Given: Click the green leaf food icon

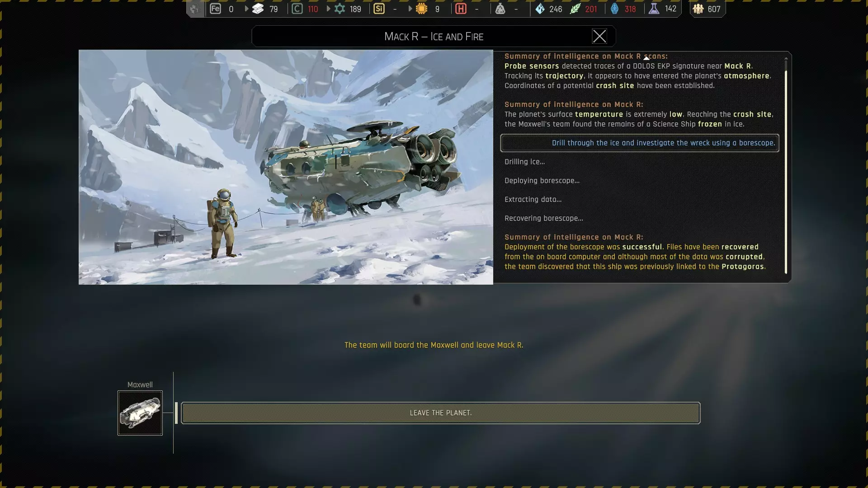Looking at the screenshot, I should 575,9.
